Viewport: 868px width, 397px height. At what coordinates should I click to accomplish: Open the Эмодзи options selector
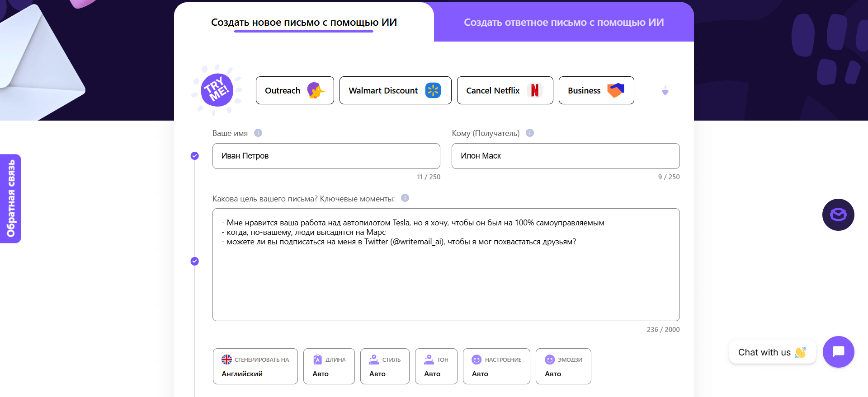click(x=563, y=366)
